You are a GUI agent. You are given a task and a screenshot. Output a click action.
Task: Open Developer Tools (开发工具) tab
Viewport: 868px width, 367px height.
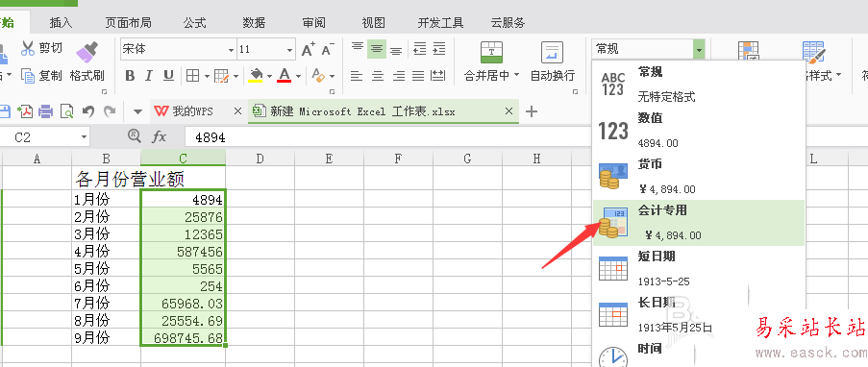440,23
